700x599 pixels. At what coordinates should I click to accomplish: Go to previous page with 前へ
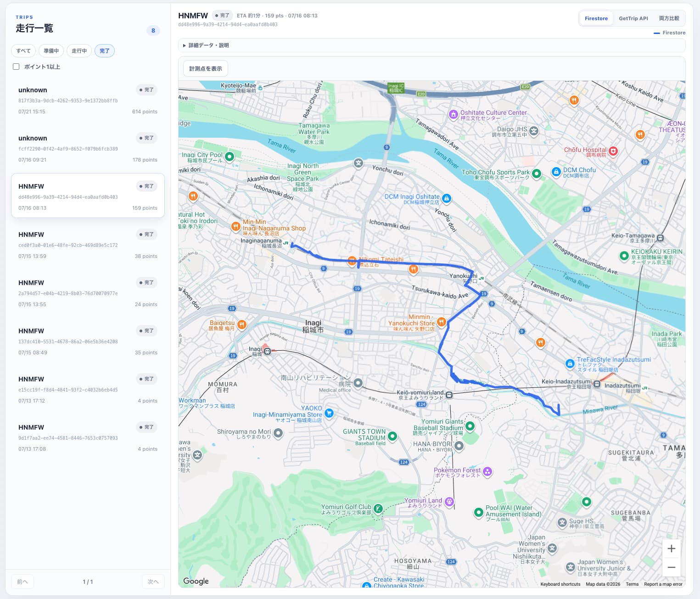(x=22, y=582)
